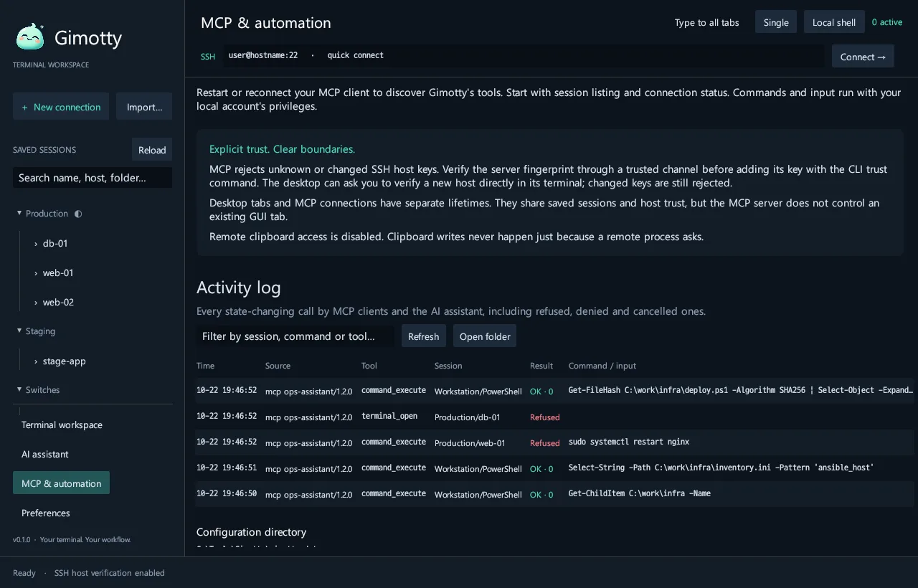Viewport: 918px width, 588px height.
Task: Choose the Single layout button
Action: 776,22
